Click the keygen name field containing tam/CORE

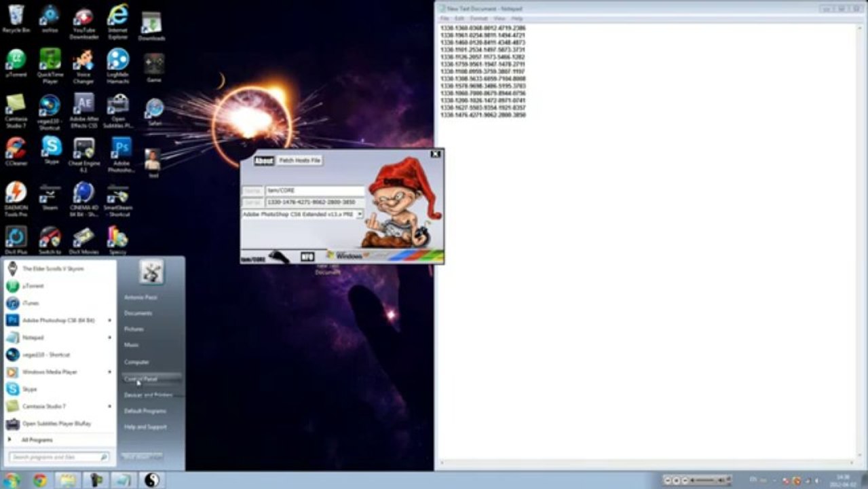pos(315,191)
